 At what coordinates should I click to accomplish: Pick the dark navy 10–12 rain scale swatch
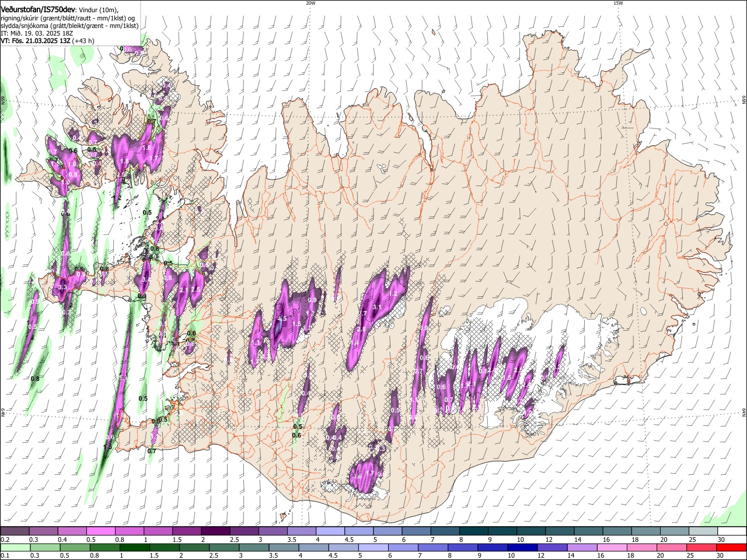coord(522,547)
